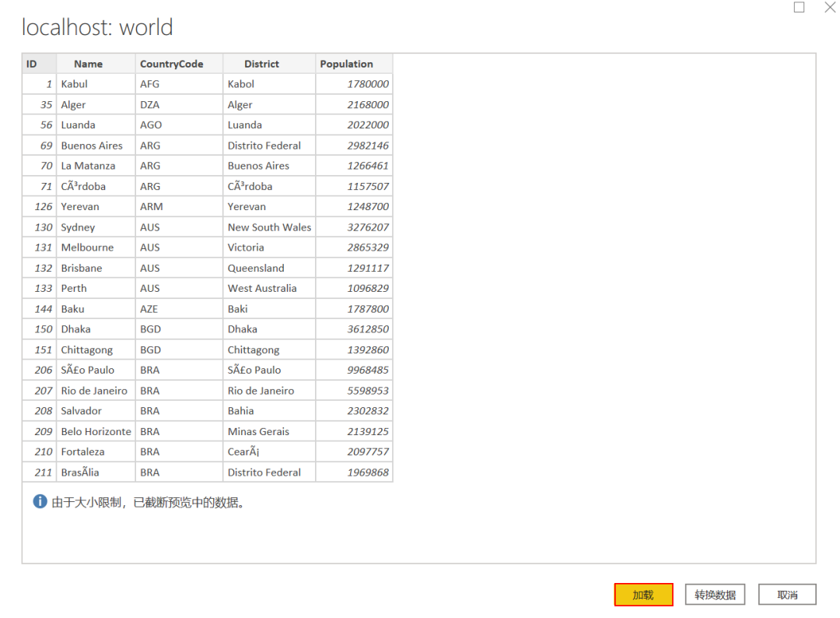Click the Baku name cell
The width and height of the screenshot is (840, 618).
96,309
